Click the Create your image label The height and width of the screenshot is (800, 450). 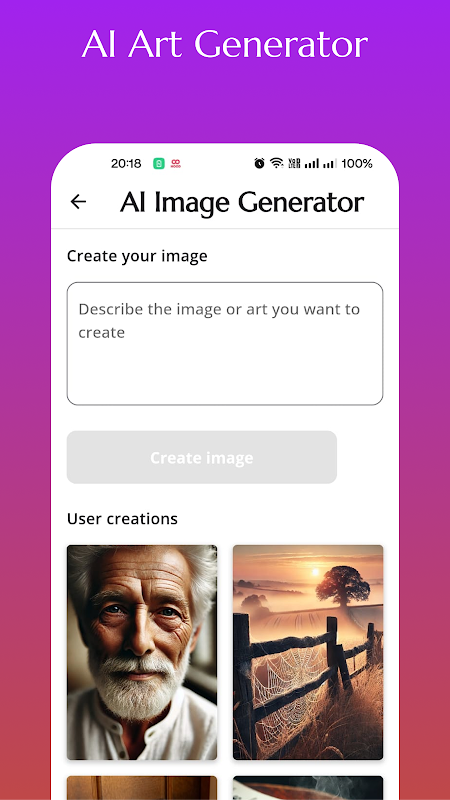coord(137,256)
